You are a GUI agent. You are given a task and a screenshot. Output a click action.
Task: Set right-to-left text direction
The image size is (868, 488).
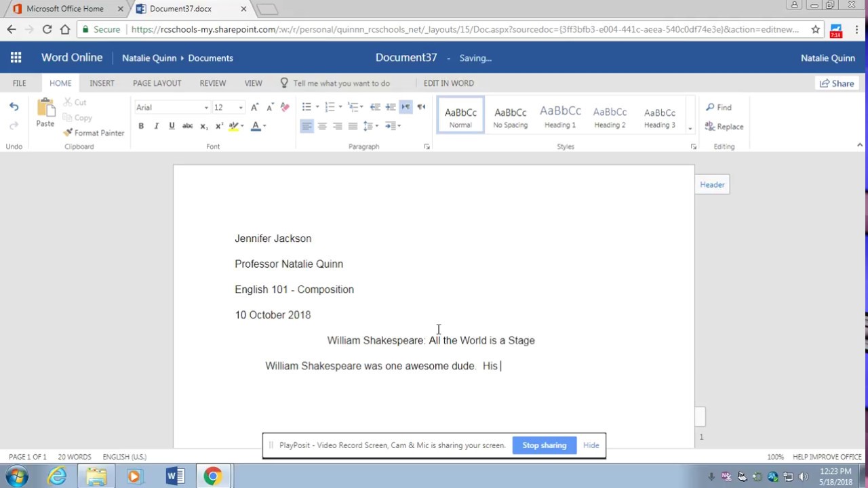pyautogui.click(x=421, y=107)
